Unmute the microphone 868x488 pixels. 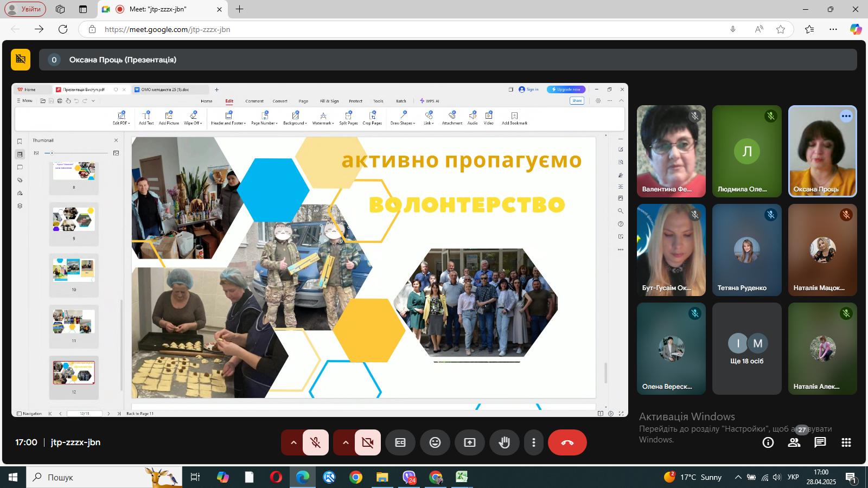315,442
